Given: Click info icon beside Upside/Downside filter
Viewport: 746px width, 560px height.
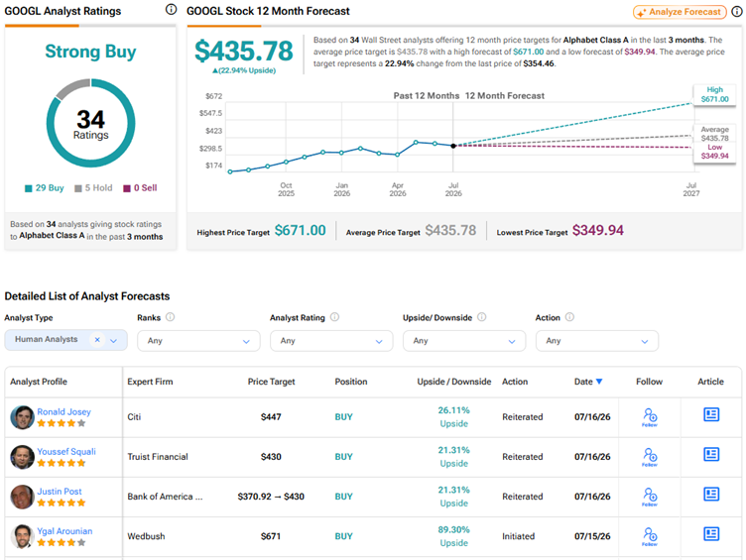Looking at the screenshot, I should 481,317.
